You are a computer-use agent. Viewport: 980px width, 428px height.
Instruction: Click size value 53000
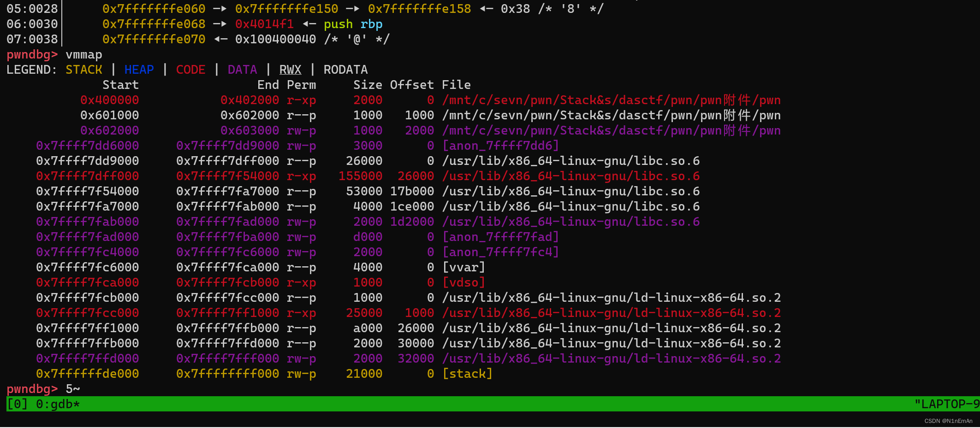tap(364, 191)
